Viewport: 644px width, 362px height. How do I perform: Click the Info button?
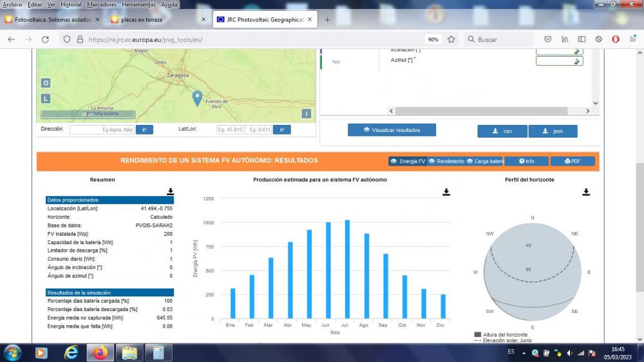coord(527,161)
